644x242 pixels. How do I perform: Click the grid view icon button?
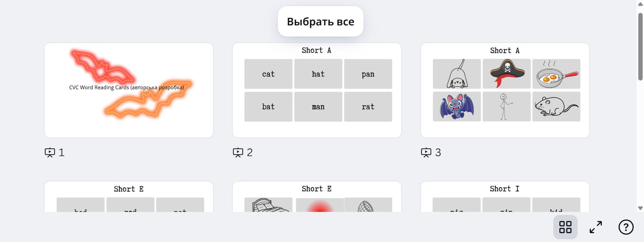565,227
